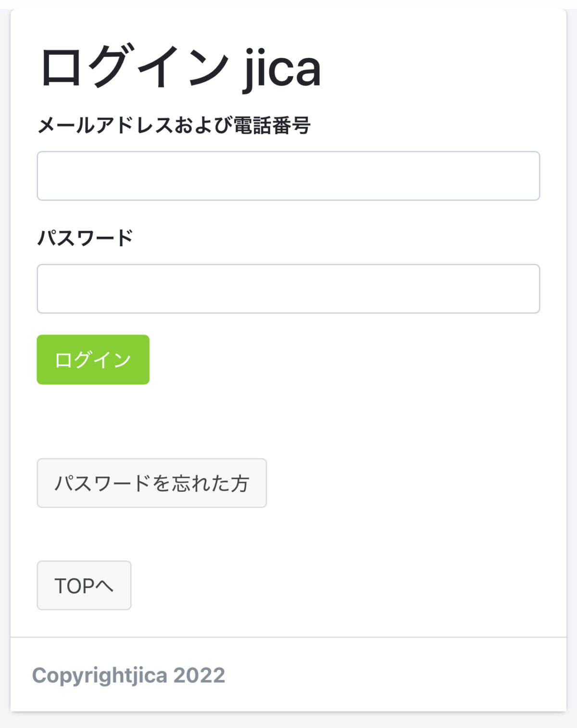Select the ログイン jica page heading
The width and height of the screenshot is (577, 728).
pos(180,67)
